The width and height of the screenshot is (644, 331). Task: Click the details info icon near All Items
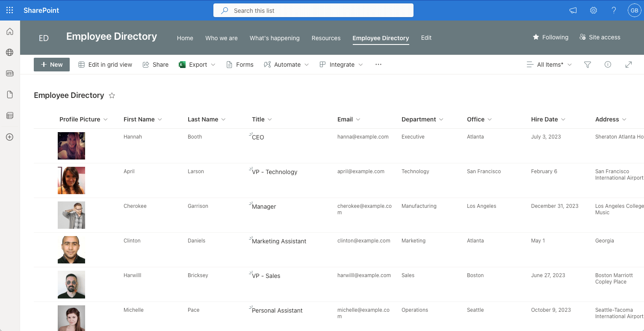pos(608,64)
